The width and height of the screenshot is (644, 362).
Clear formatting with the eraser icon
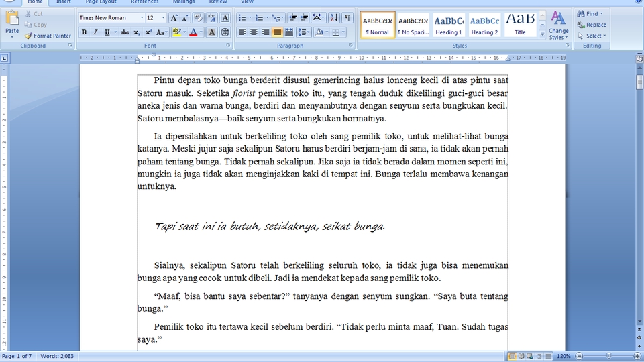click(x=198, y=18)
